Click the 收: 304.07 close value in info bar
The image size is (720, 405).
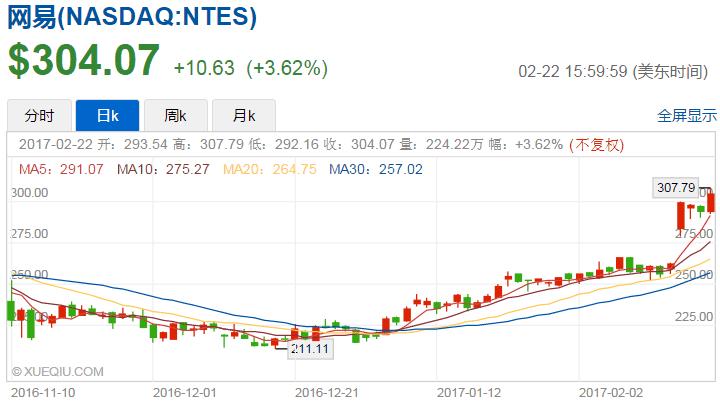[359, 145]
